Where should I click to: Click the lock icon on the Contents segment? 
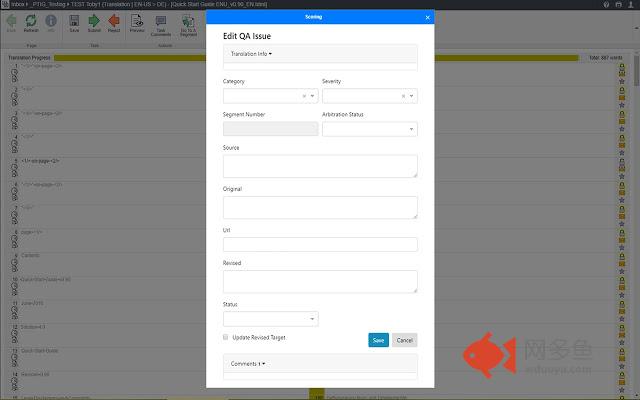tap(622, 256)
